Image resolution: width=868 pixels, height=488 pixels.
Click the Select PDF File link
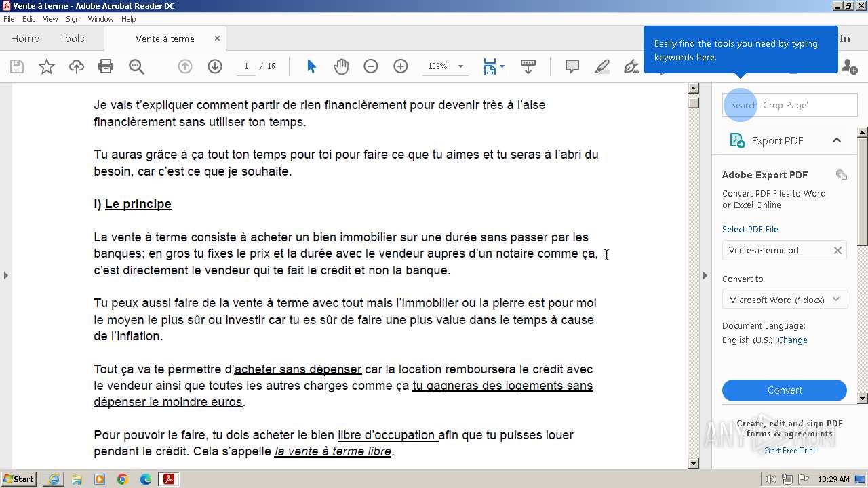pos(750,229)
